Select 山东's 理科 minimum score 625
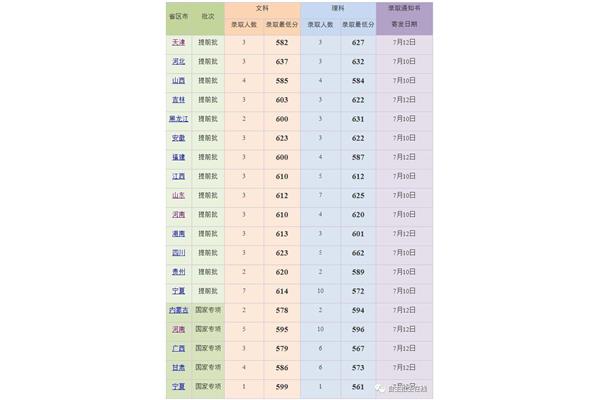The width and height of the screenshot is (600, 400). (x=358, y=196)
